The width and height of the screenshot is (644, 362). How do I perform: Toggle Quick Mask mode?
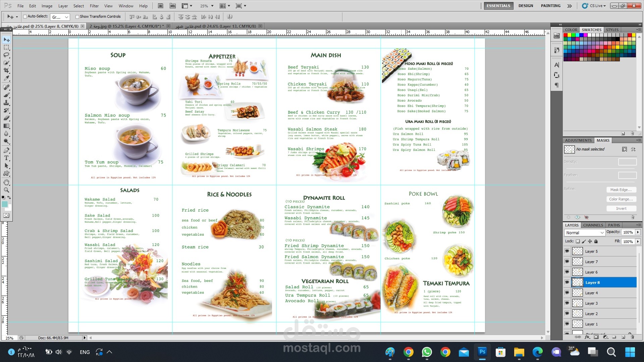click(x=6, y=216)
